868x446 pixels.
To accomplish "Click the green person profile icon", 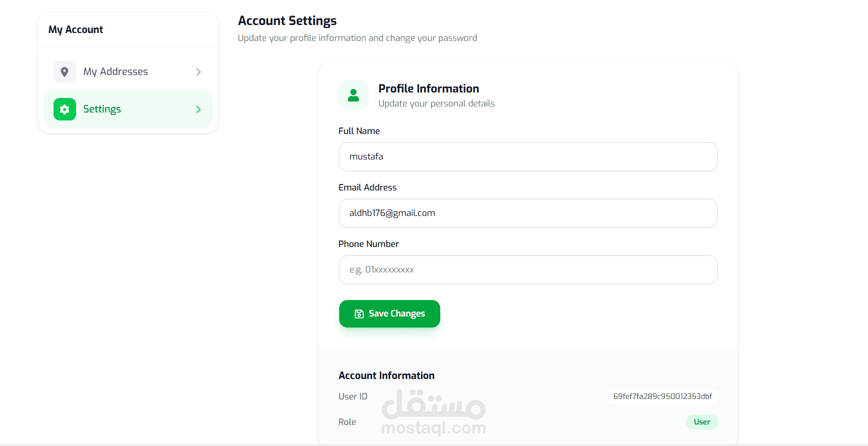I will 354,95.
